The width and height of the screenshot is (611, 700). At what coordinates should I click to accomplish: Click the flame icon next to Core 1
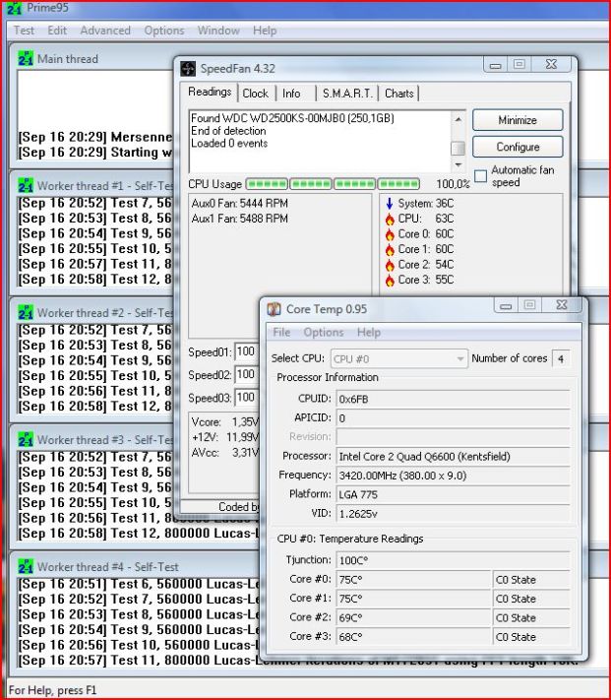pos(390,249)
